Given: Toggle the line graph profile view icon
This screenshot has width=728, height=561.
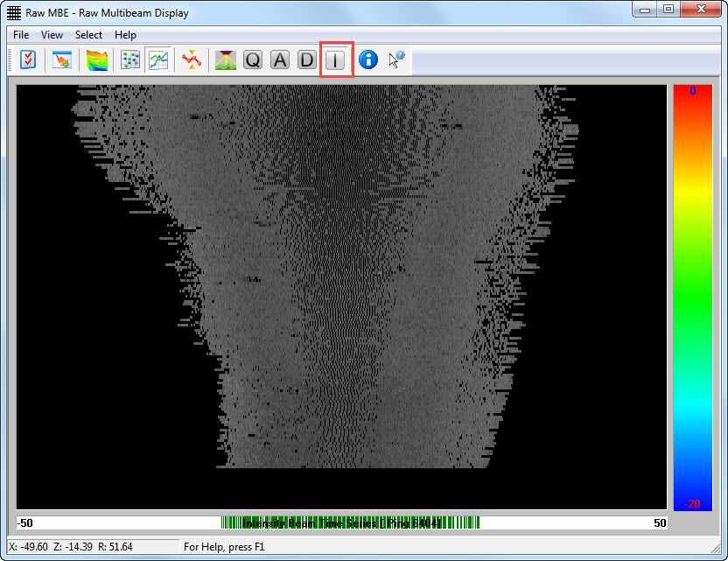Looking at the screenshot, I should tap(158, 60).
